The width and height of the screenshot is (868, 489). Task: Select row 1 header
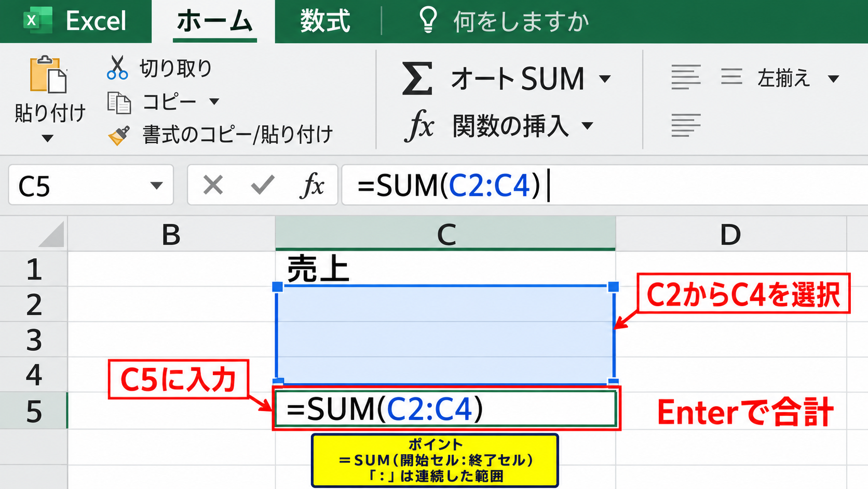[34, 269]
